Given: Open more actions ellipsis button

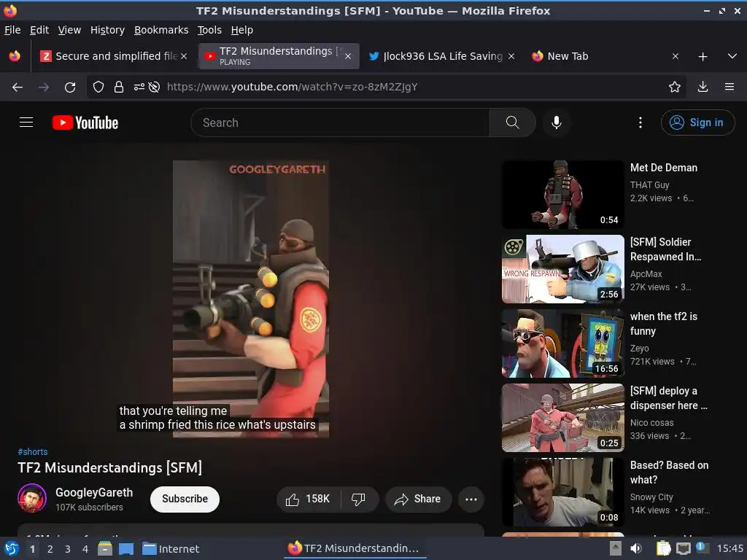Looking at the screenshot, I should (x=471, y=499).
